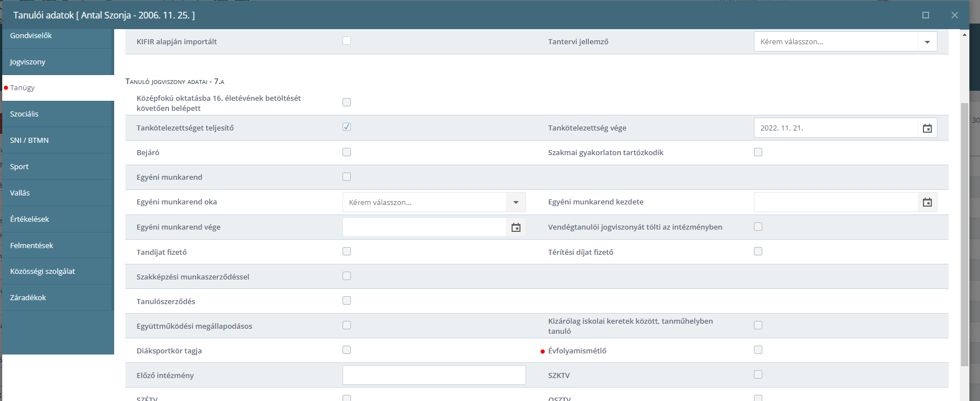Open the Vallás tab

click(58, 193)
